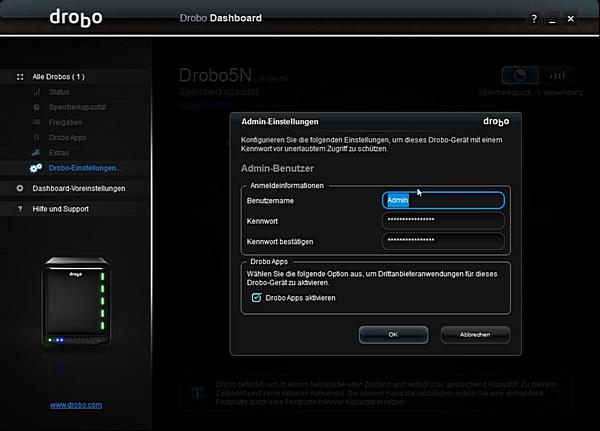The width and height of the screenshot is (600, 431).
Task: Open the Drobo Apps section in sidebar
Action: coord(68,137)
